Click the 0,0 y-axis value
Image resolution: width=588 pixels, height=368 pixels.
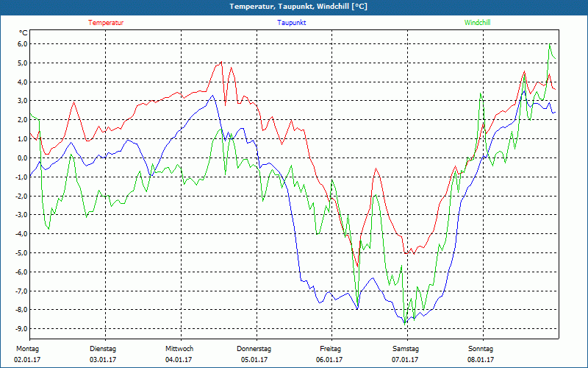(x=23, y=158)
